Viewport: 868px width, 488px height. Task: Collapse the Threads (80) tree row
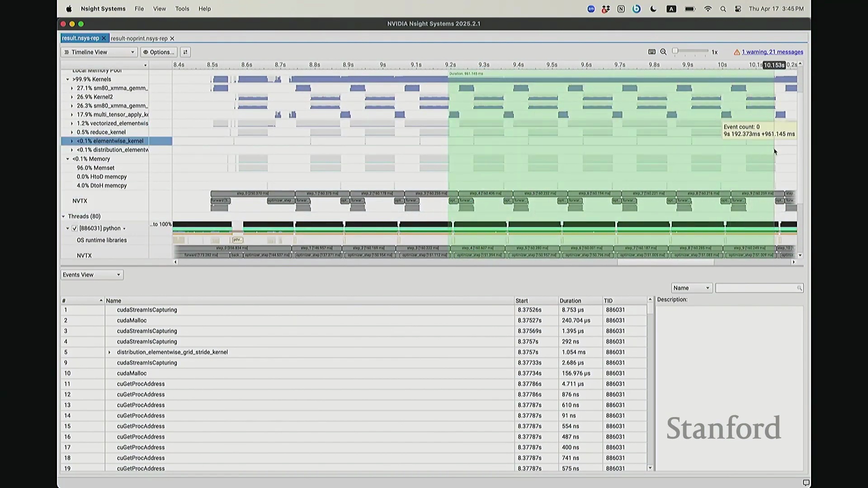[x=64, y=216]
